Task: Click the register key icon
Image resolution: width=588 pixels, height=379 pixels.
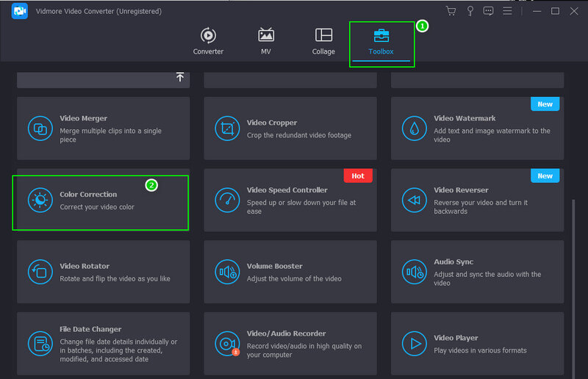Action: coord(470,11)
